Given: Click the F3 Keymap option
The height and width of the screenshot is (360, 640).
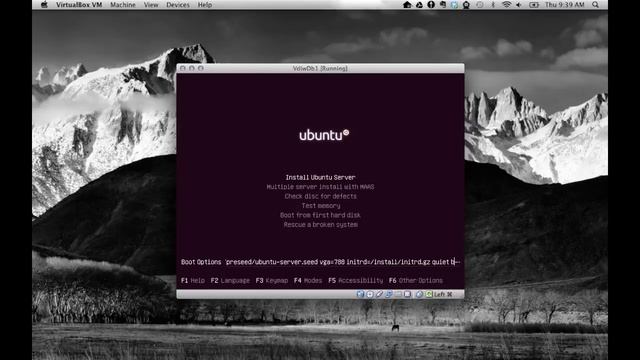Looking at the screenshot, I should tap(272, 280).
